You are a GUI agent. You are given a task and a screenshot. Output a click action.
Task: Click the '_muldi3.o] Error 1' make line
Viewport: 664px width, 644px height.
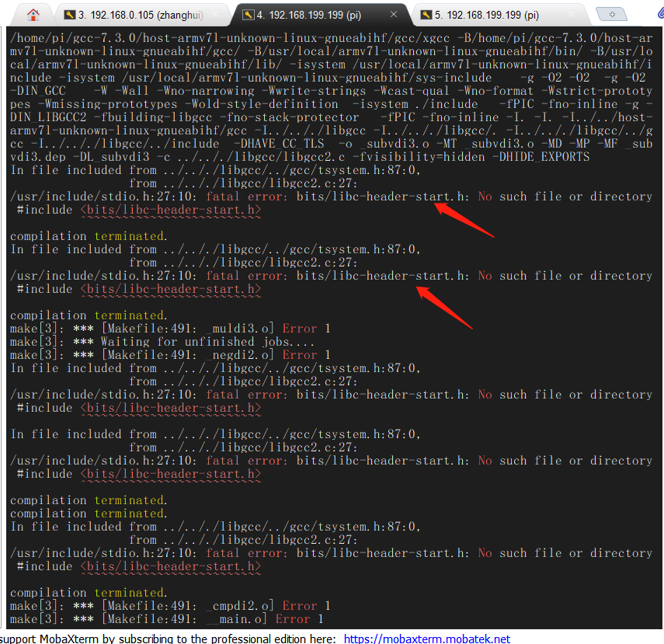(x=170, y=329)
